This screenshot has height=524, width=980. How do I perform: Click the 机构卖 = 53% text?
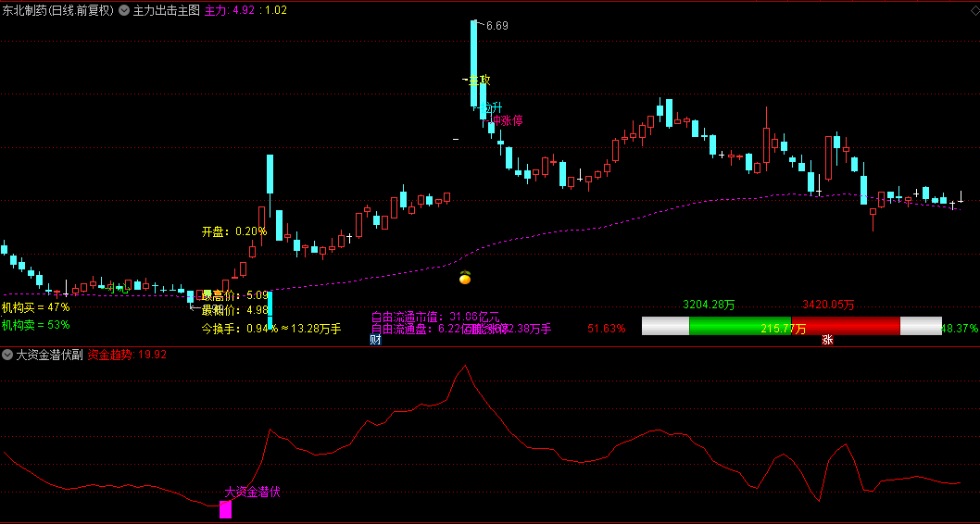pos(35,325)
